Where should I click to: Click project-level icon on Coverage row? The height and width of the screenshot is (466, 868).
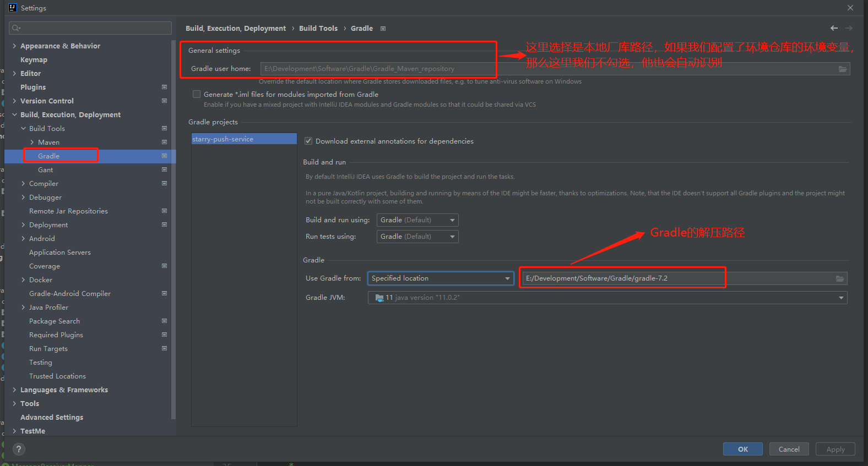pos(164,266)
